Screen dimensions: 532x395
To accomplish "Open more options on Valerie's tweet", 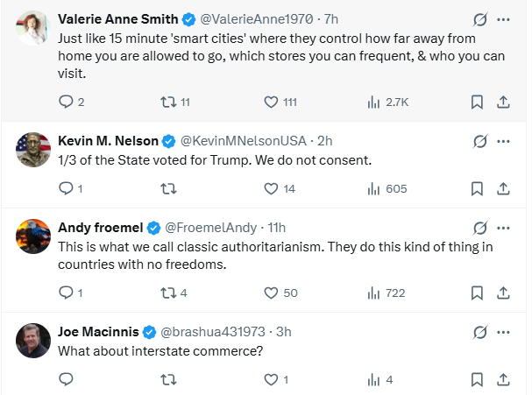I will (x=504, y=18).
